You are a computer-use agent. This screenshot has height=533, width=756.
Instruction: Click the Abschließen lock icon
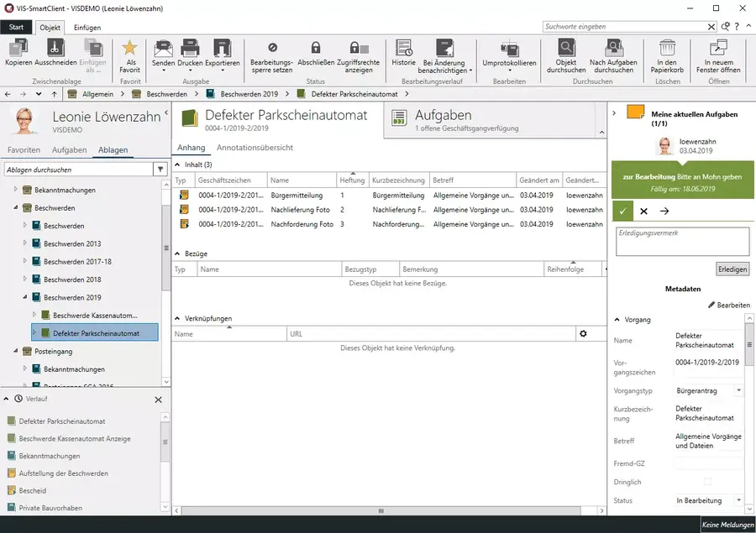316,49
